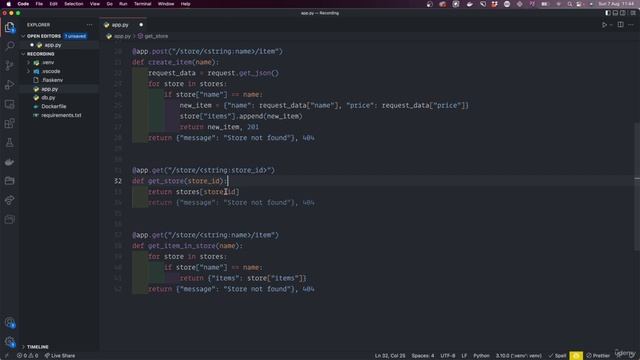
Task: Open the Search view in the activity bar
Action: click(9, 46)
